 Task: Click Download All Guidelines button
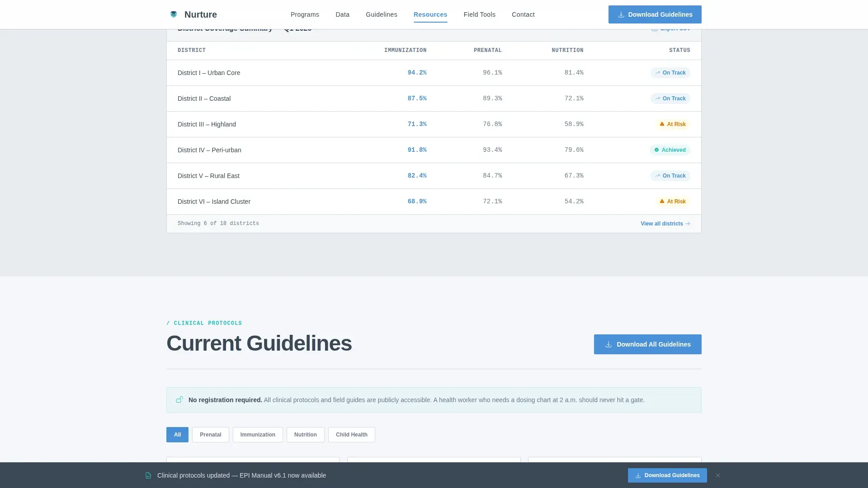click(648, 344)
